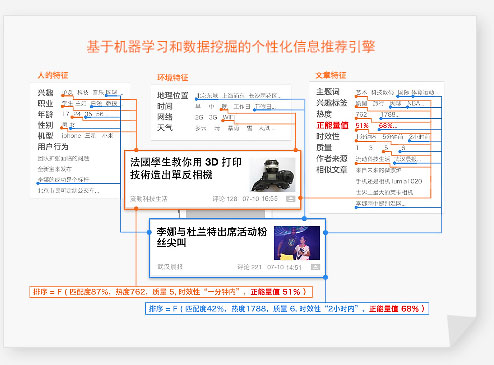494x365 pixels.
Task: Select the blue 排序 formula box with 匹配度42%
Action: click(287, 309)
